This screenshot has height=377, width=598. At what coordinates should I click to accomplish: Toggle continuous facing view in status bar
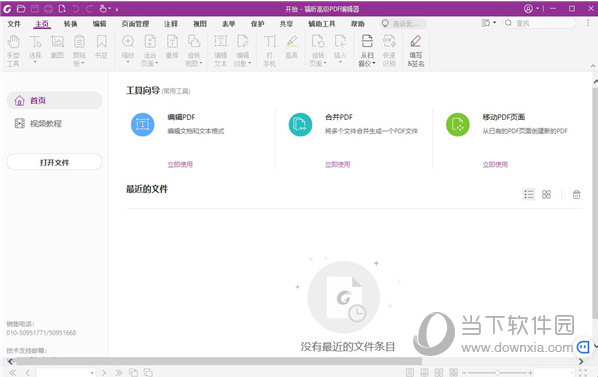coord(453,372)
